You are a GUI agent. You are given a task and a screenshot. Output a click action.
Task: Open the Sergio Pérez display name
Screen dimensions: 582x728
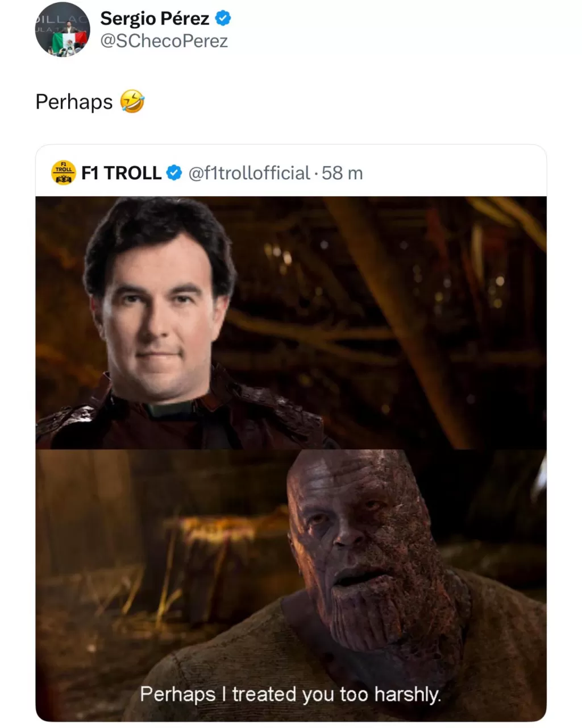pos(155,18)
